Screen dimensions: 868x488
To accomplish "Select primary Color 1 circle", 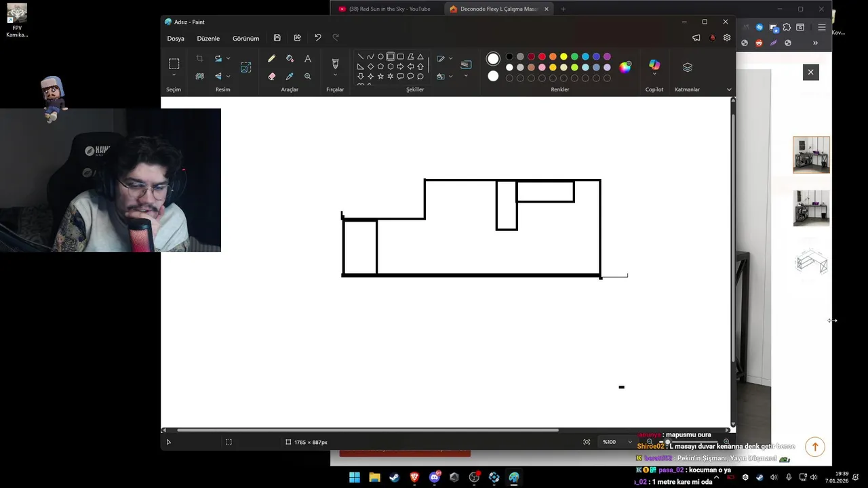I will [493, 59].
